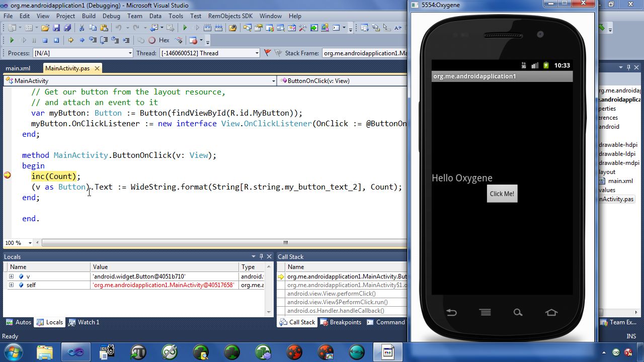Click the Value column header in Locals

pyautogui.click(x=164, y=267)
